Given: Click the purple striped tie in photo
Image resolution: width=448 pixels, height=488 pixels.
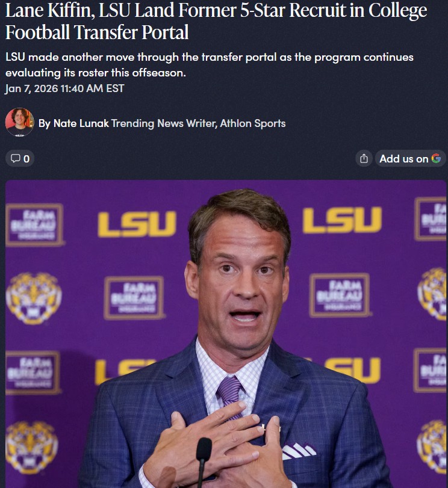Looking at the screenshot, I should pyautogui.click(x=230, y=395).
